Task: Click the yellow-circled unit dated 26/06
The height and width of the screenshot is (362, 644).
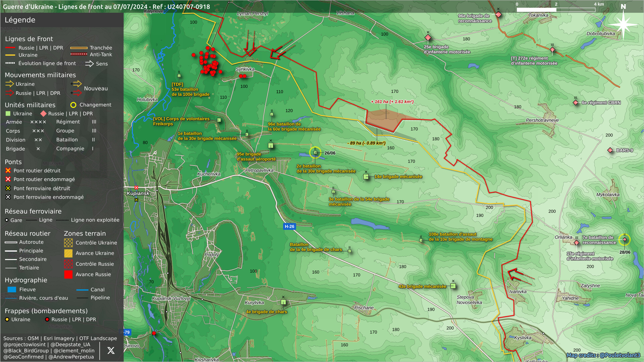Action: tap(315, 153)
